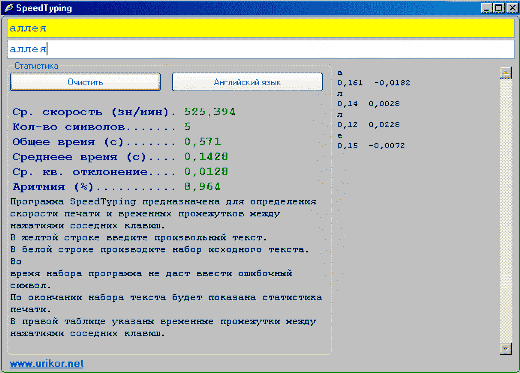520x373 pixels.
Task: Click the Кол-во символов value 5
Action: click(187, 127)
